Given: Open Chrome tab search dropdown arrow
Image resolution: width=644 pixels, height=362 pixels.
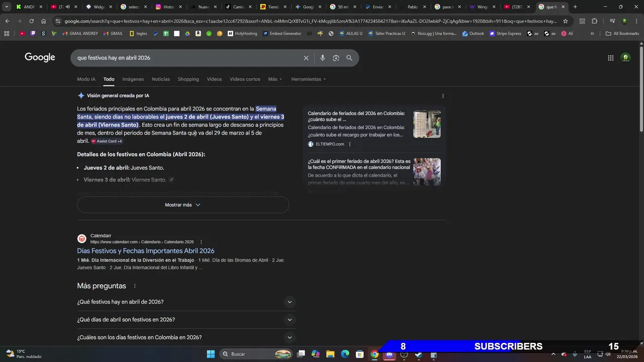Looking at the screenshot, I should click(6, 7).
